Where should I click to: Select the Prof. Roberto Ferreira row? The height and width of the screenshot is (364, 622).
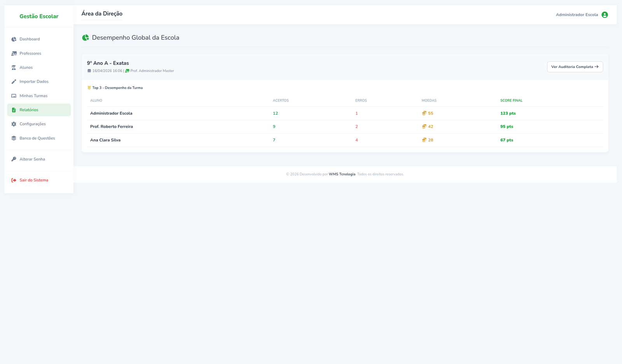tap(112, 127)
